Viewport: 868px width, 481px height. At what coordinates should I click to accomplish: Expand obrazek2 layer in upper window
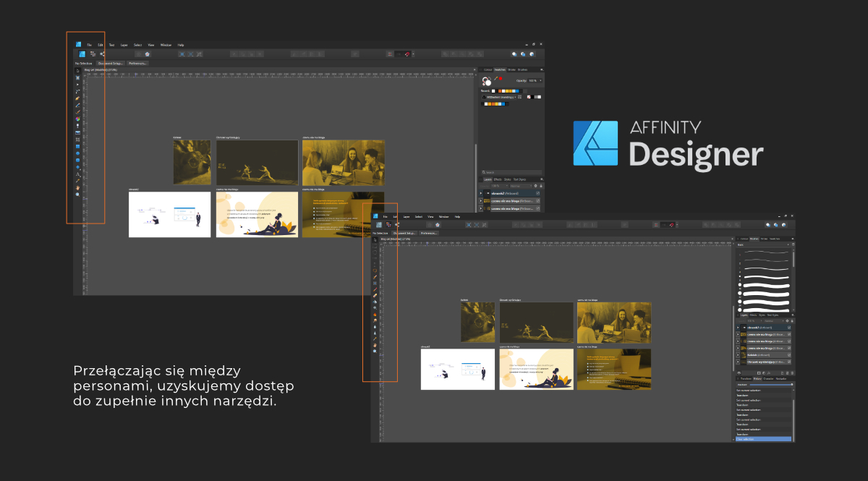(481, 194)
